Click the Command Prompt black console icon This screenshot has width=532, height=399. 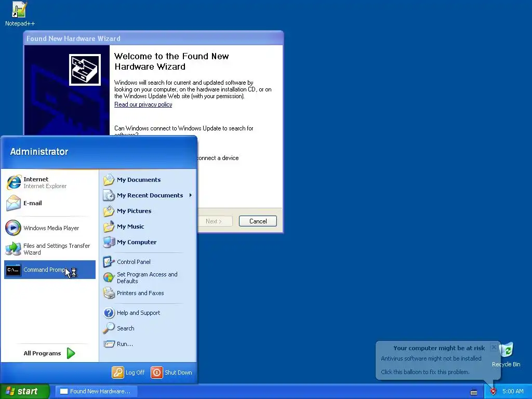(13, 270)
